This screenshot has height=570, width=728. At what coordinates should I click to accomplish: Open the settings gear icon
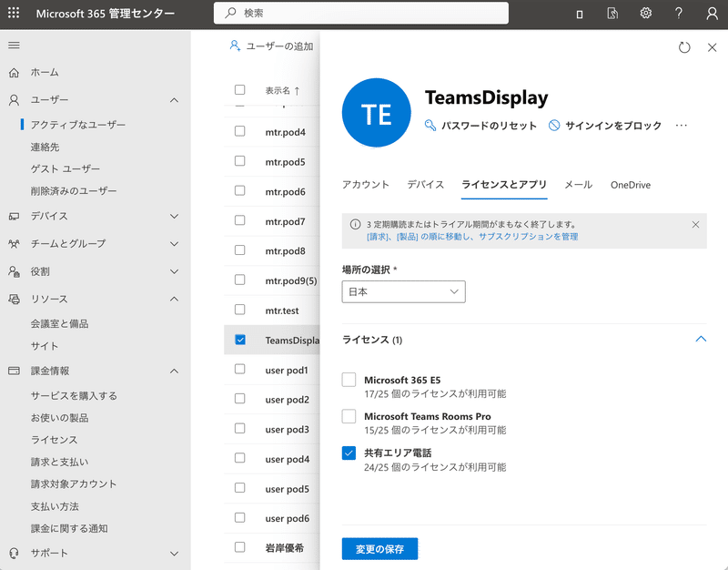pyautogui.click(x=645, y=13)
